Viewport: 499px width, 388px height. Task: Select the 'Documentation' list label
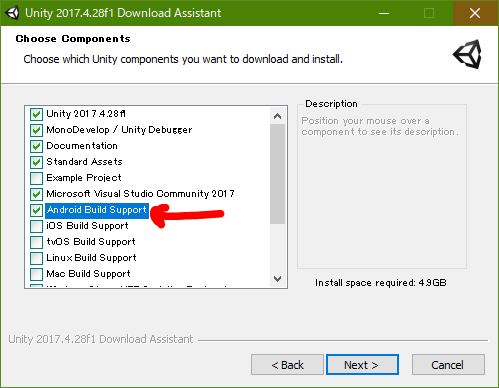(x=82, y=146)
